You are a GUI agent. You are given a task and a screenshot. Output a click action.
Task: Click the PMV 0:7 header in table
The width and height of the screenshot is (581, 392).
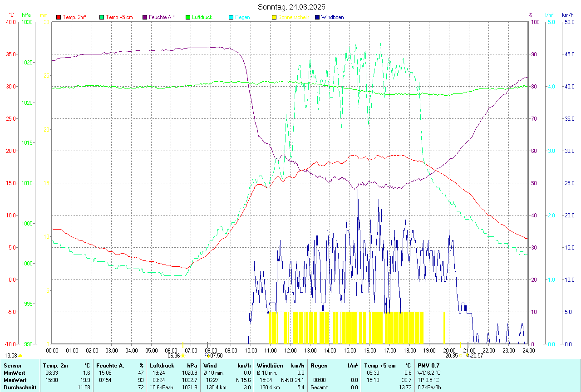(x=429, y=365)
